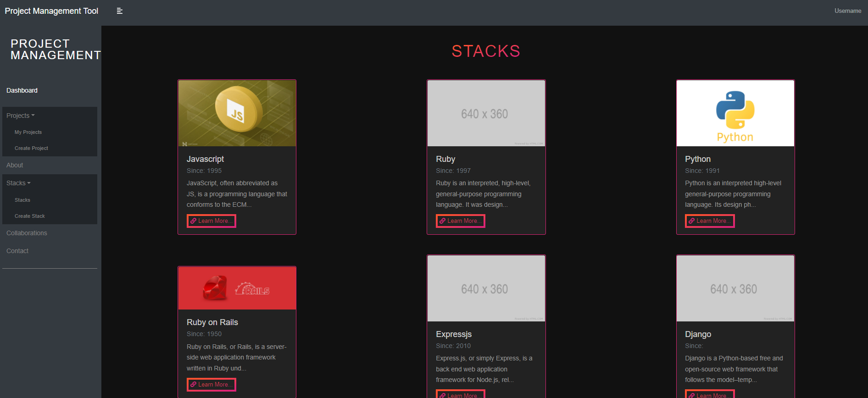The width and height of the screenshot is (868, 398).
Task: Click Learn More on Django card
Action: point(710,394)
